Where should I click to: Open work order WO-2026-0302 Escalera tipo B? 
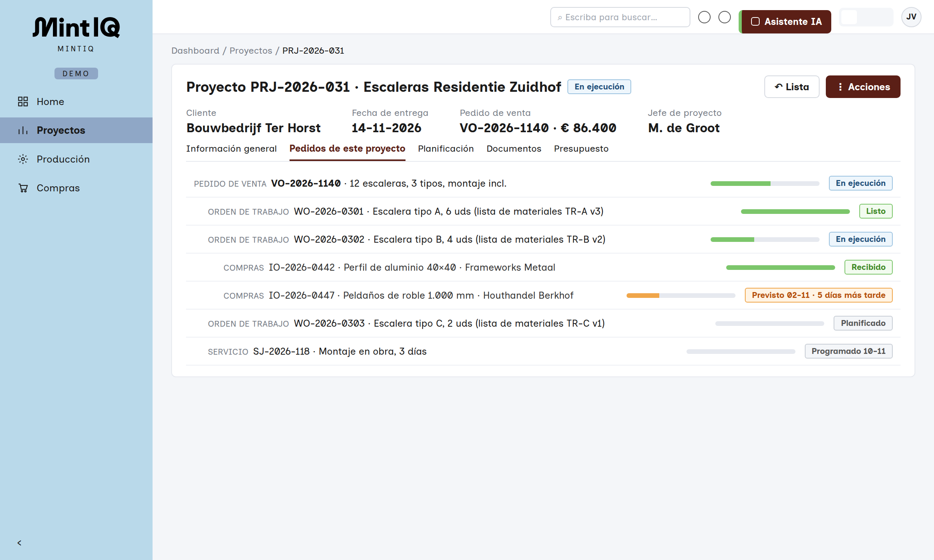point(543,239)
